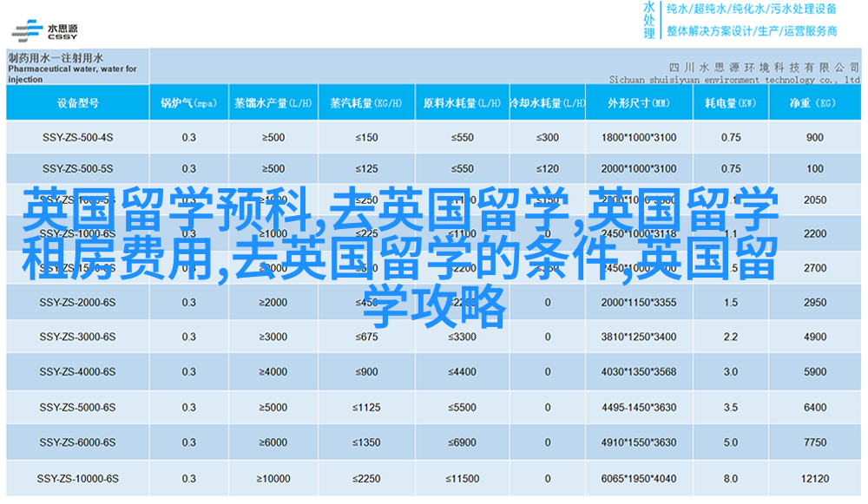Select the '原料水耗量(L/H)' column header
This screenshot has width=868, height=504.
click(463, 103)
